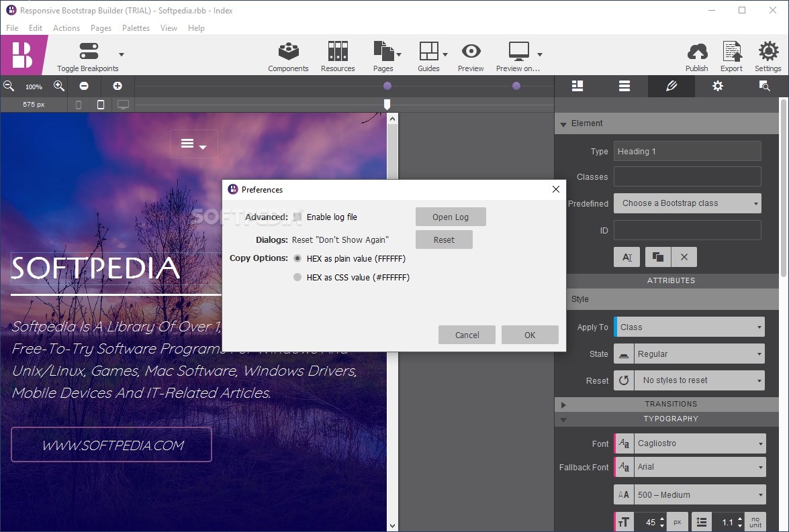Collapse the Typography section
The height and width of the screenshot is (532, 789).
(563, 419)
